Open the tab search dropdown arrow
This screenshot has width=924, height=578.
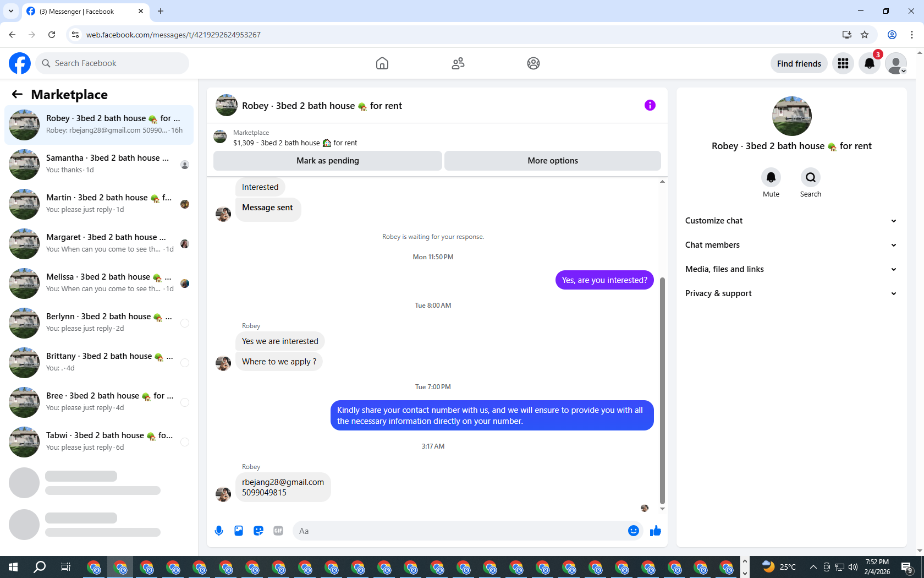11,11
